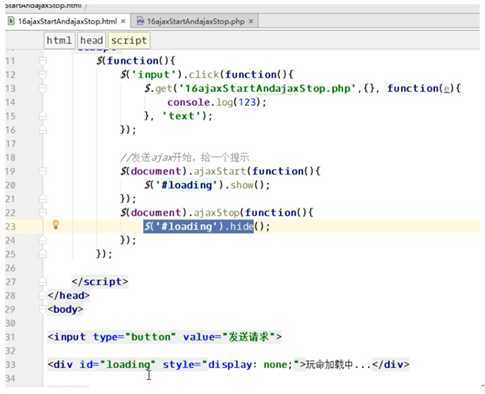Select the script breadcrumb
485x394 pixels.
coord(129,40)
